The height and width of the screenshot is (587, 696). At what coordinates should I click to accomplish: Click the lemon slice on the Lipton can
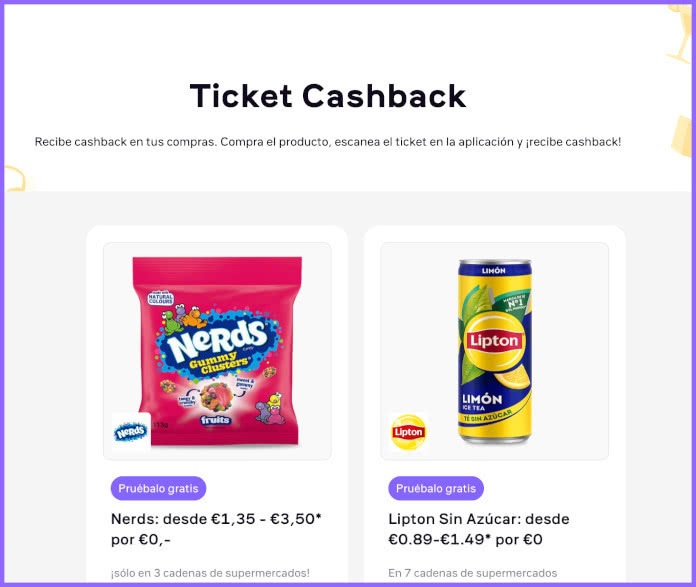click(512, 377)
